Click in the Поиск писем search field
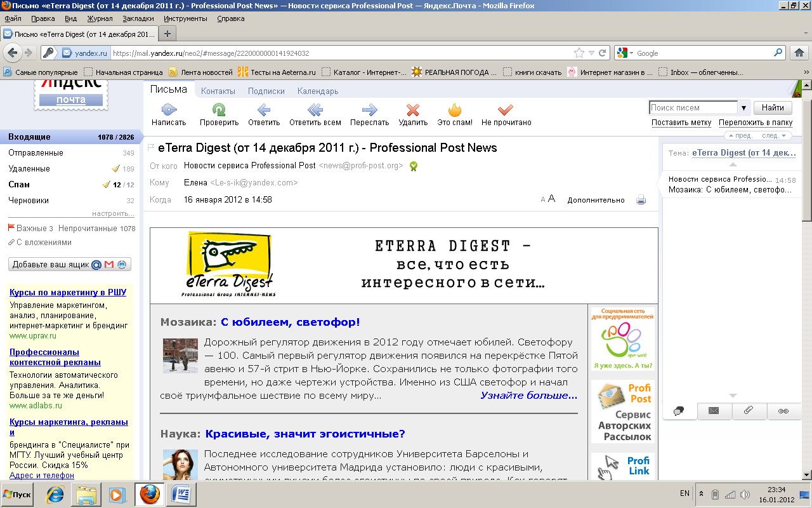This screenshot has width=812, height=508. tap(693, 108)
